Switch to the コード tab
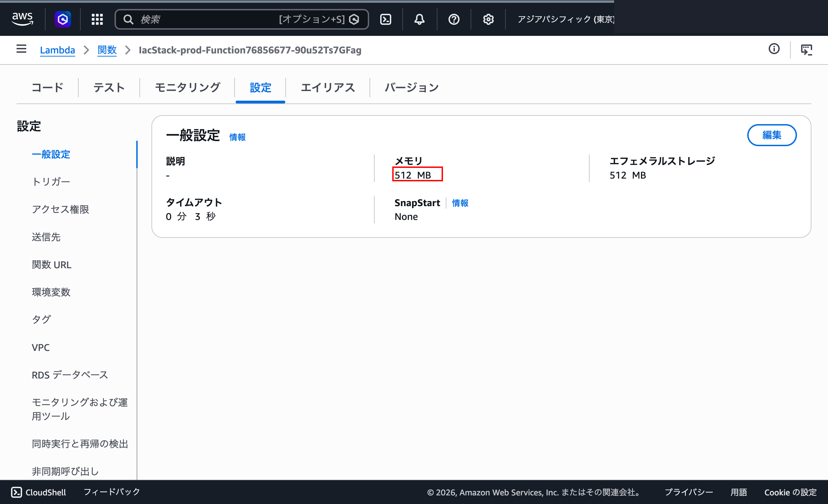 (x=48, y=88)
